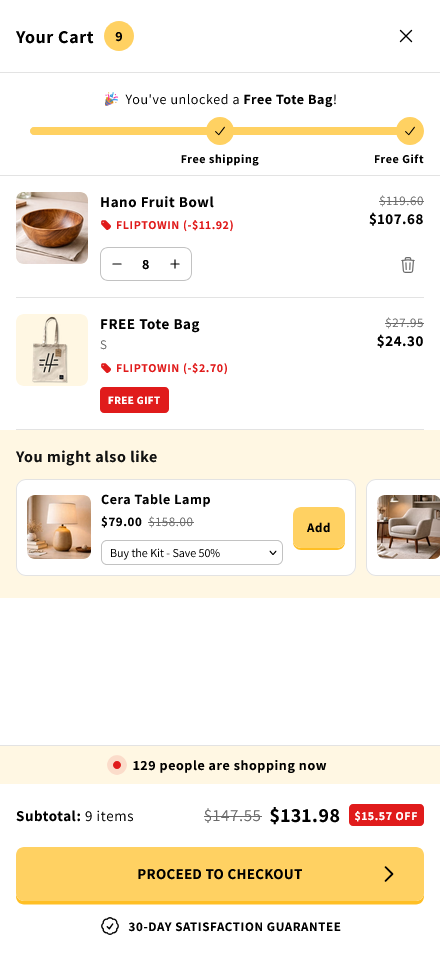Click the red live shoppers indicator dot

[117, 765]
